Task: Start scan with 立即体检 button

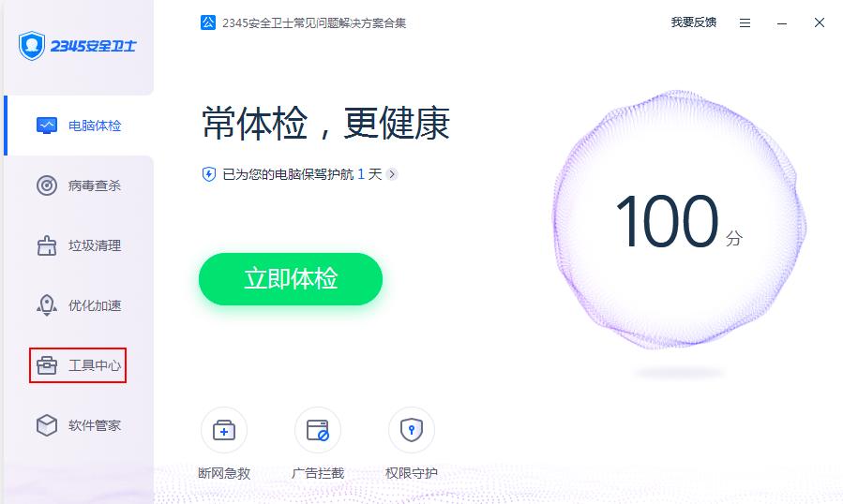Action: [291, 279]
